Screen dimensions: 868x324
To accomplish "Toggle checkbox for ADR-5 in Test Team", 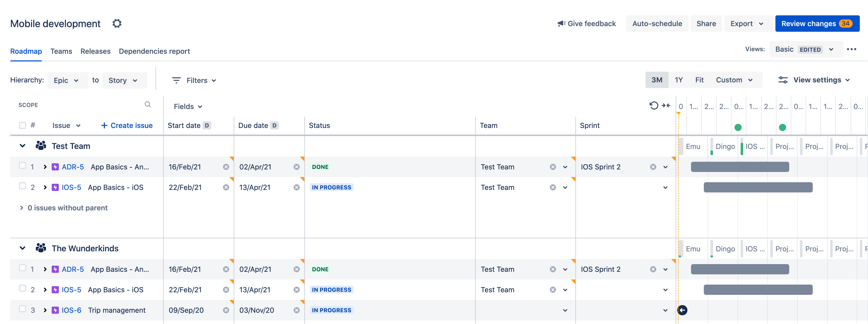I will (22, 166).
